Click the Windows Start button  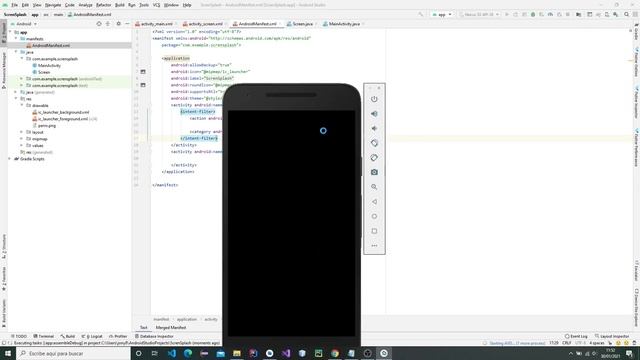[x=8, y=353]
